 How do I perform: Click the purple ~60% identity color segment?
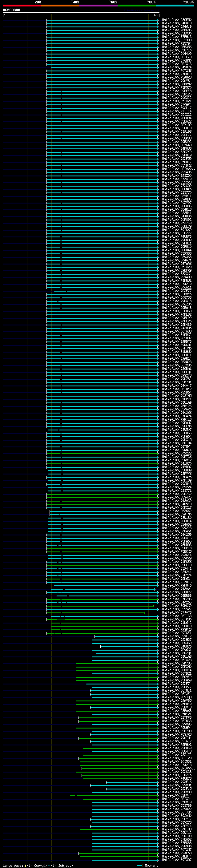coord(99,6)
